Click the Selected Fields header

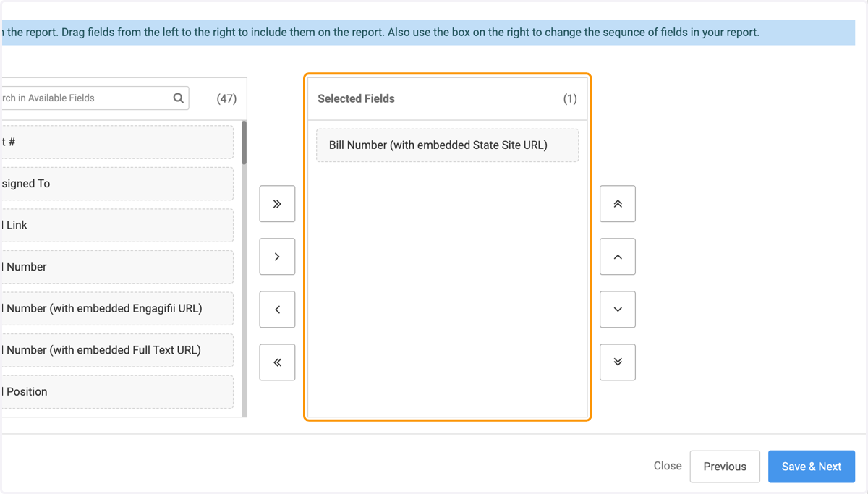[357, 99]
